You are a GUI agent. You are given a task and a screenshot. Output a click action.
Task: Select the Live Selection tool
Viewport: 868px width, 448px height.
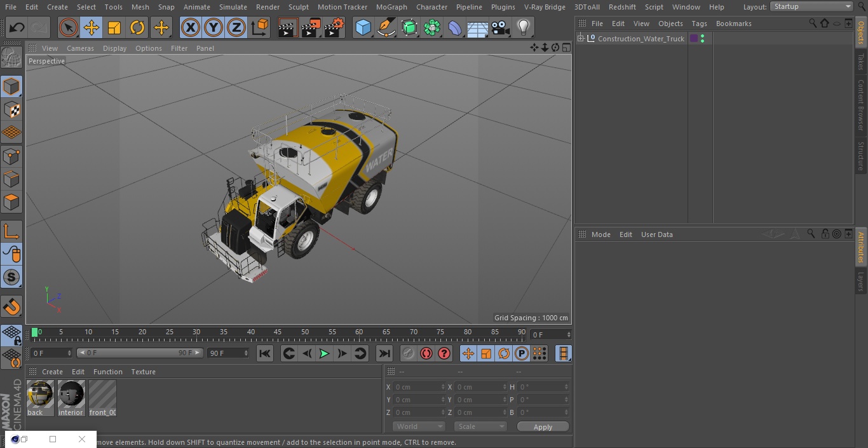(69, 27)
